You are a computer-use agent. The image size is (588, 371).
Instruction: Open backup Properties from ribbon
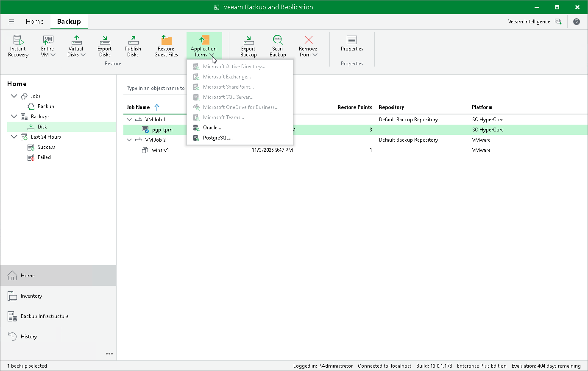pos(352,44)
